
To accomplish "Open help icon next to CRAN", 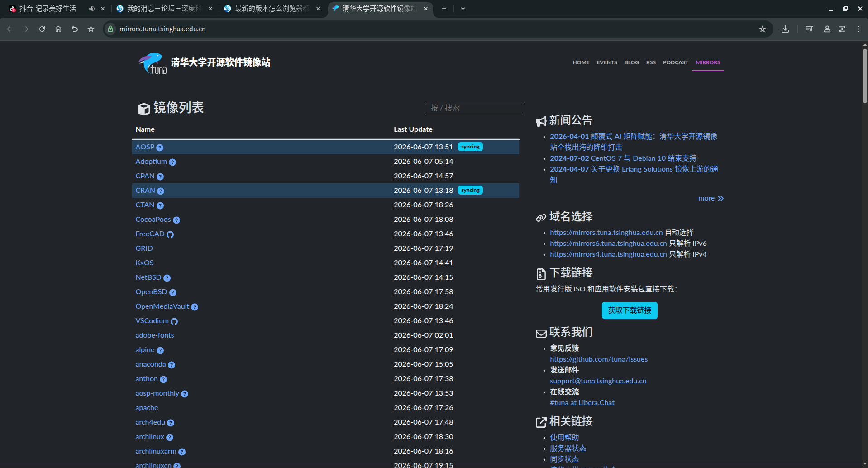I will coord(161,191).
